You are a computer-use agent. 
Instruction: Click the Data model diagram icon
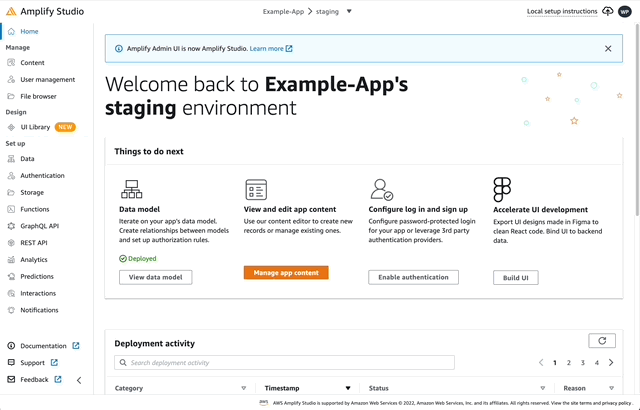click(131, 189)
